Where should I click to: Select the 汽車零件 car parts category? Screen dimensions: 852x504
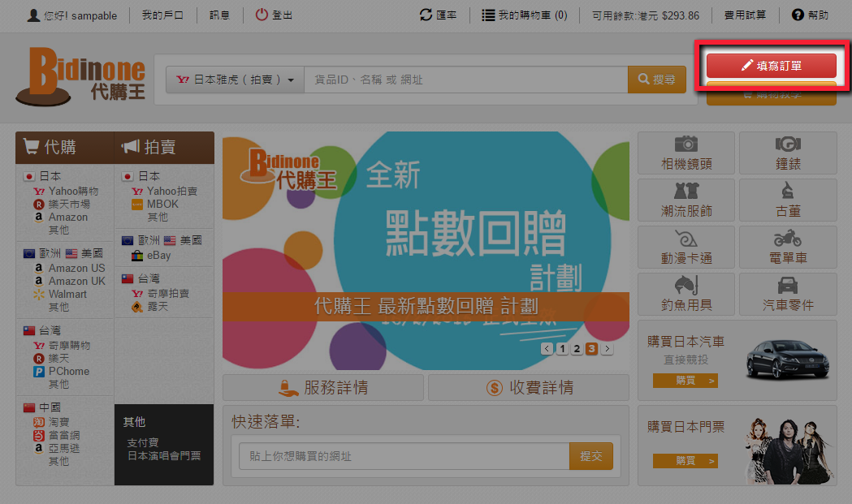[788, 295]
